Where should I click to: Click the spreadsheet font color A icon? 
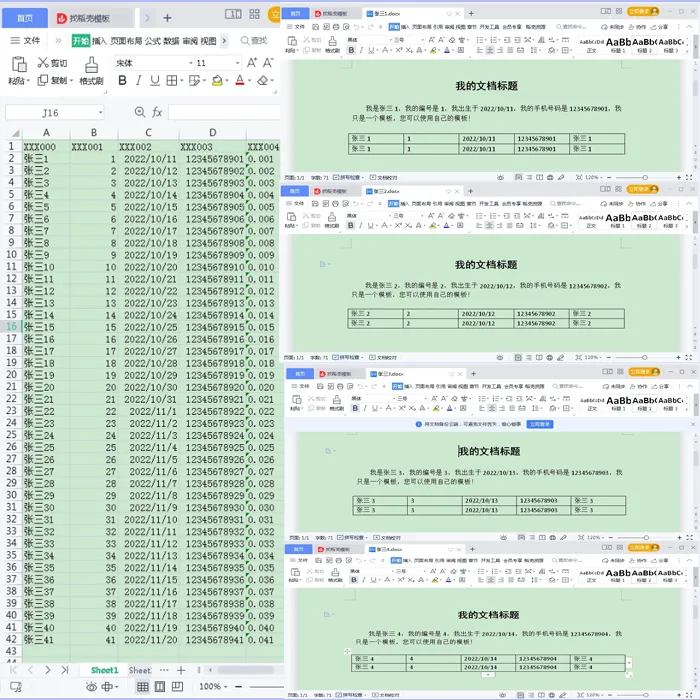click(240, 80)
